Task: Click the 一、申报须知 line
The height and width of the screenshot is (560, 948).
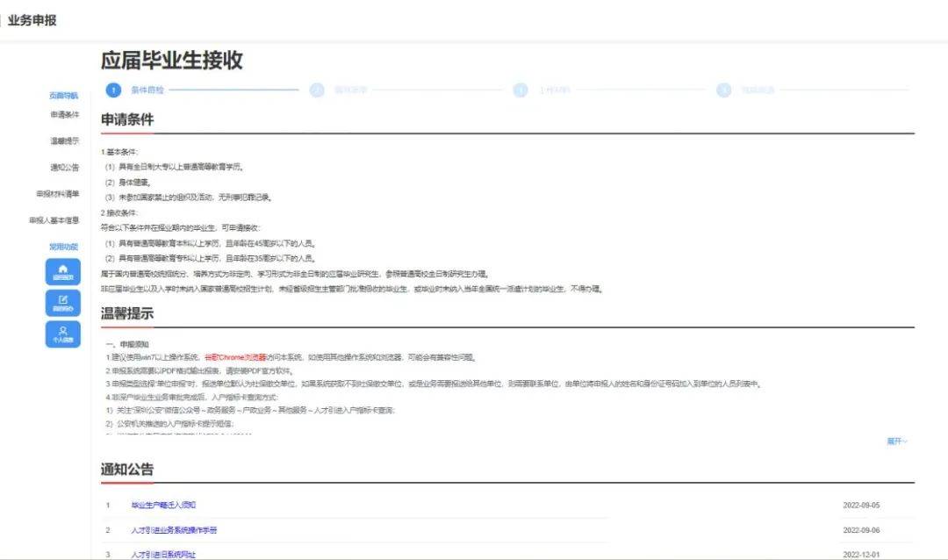Action: [127, 344]
